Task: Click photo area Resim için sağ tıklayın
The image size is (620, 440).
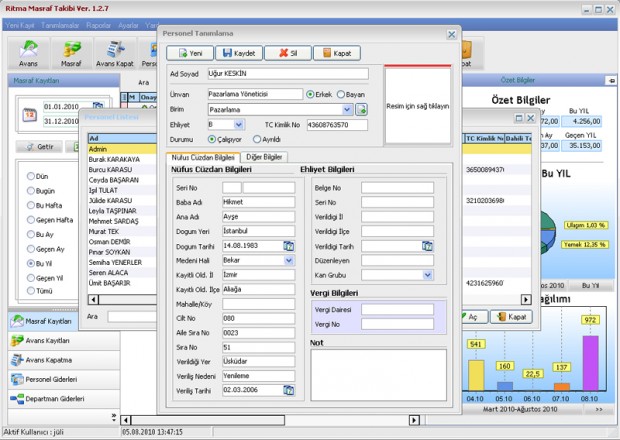Action: pyautogui.click(x=418, y=106)
